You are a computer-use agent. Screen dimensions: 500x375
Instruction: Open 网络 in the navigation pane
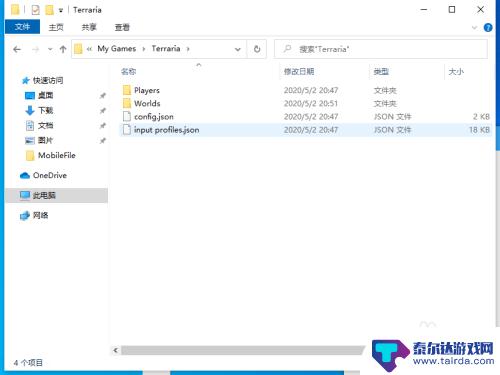(40, 215)
